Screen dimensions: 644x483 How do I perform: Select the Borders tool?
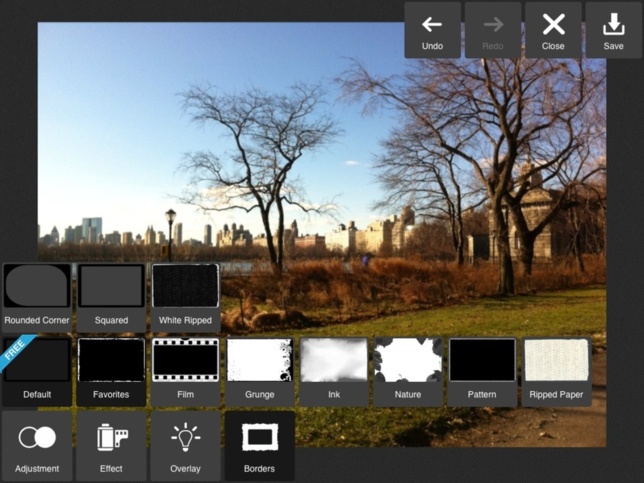coord(260,446)
